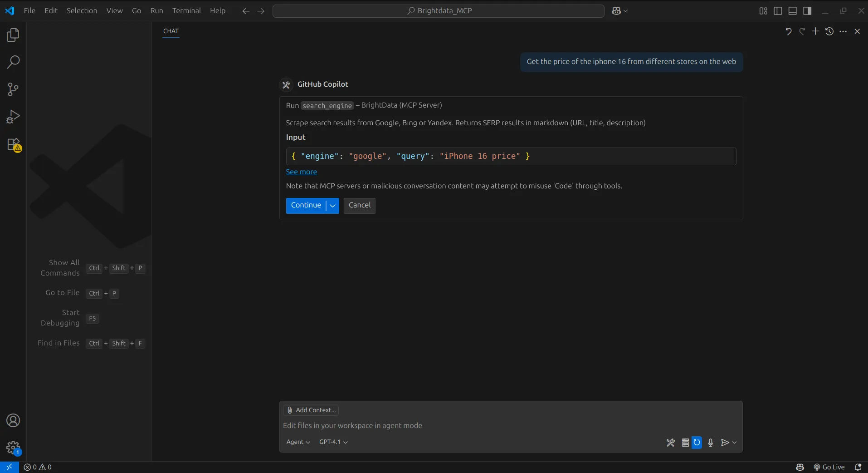
Task: Toggle the Secondary Side Bar layout control
Action: tap(808, 10)
